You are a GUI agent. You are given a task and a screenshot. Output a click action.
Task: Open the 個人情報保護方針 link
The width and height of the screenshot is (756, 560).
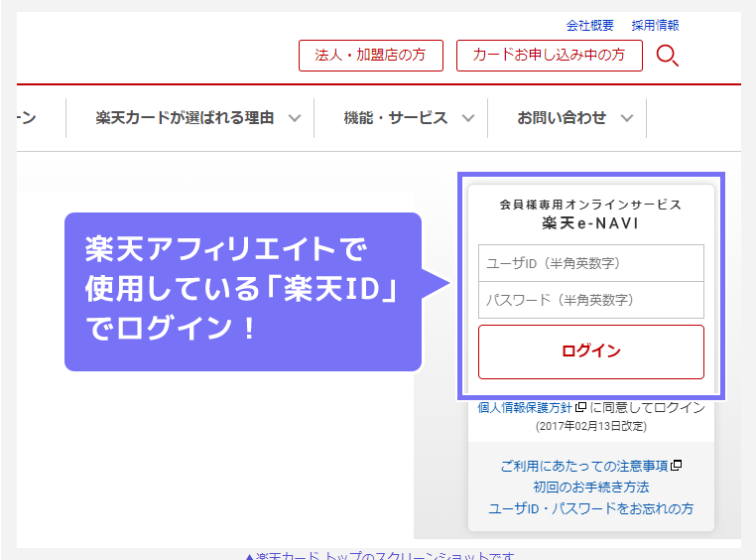[524, 407]
